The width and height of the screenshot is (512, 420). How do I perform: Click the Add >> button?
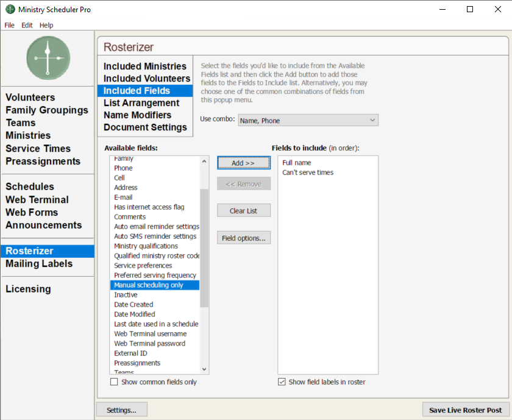tap(243, 163)
